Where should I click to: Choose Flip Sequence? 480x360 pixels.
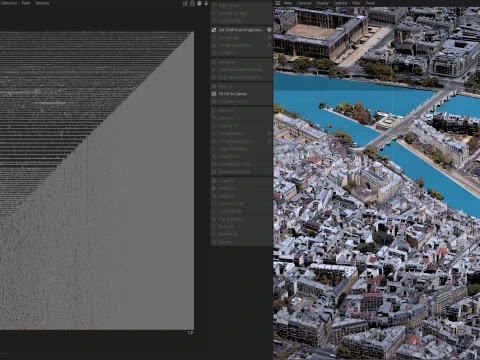click(241, 219)
